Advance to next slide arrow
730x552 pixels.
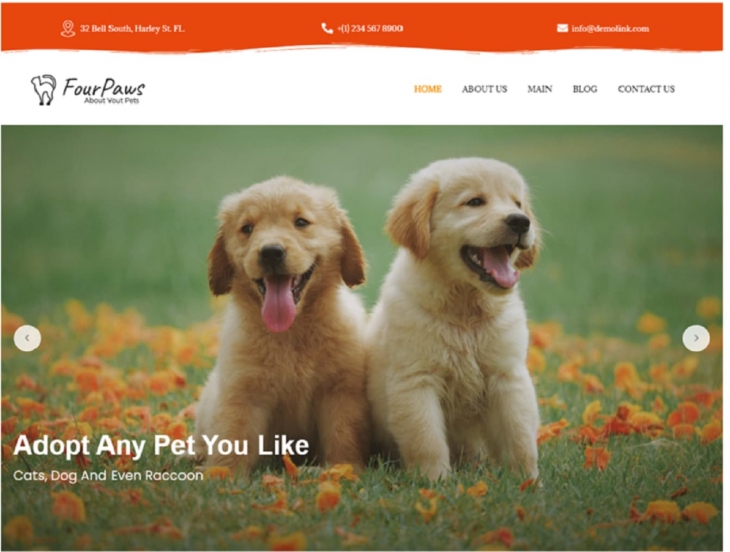(x=696, y=338)
